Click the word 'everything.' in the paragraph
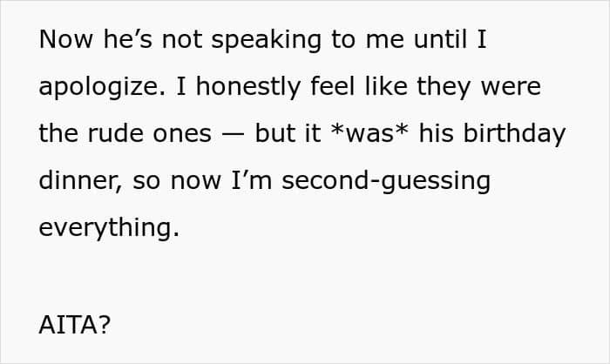 pos(109,229)
